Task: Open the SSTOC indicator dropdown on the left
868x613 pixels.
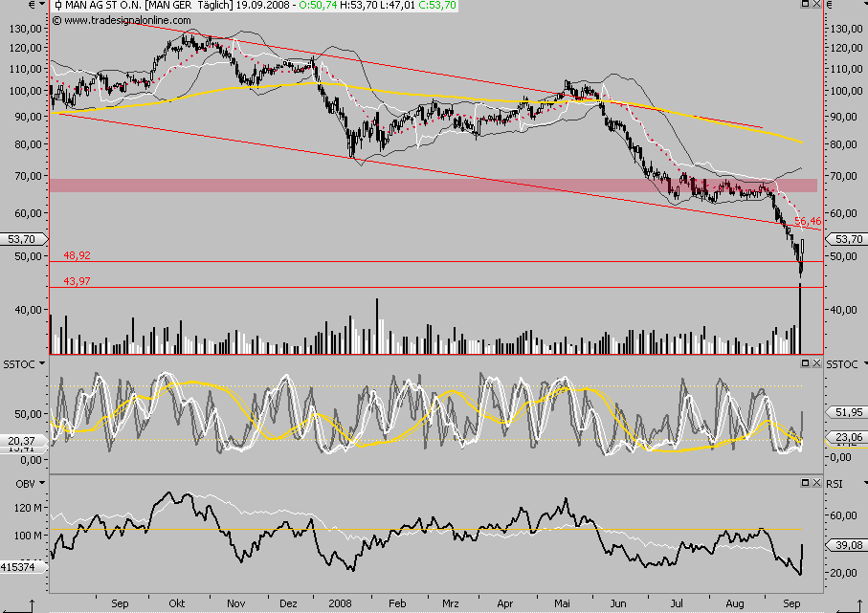Action: [x=41, y=363]
